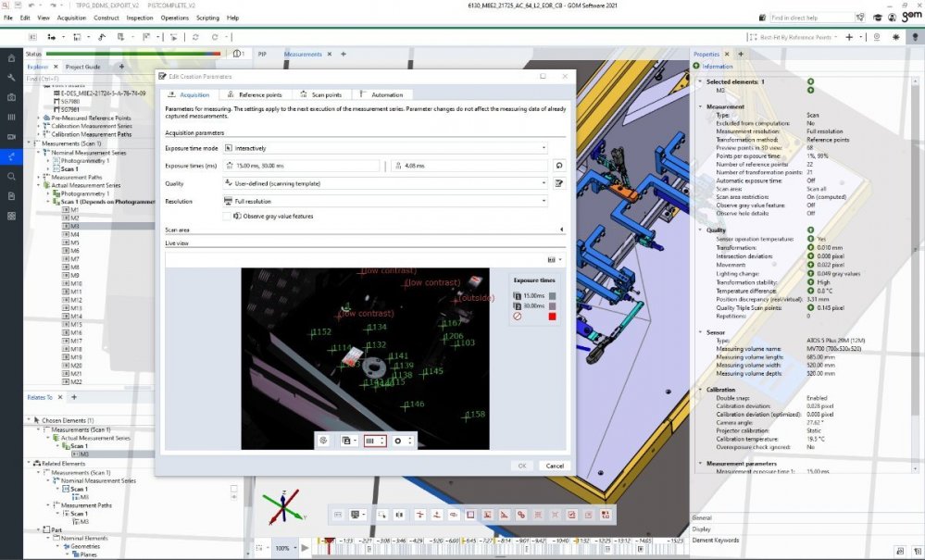This screenshot has height=560, width=925.
Task: Select the fringe-stripes icon in left sidebar
Action: pos(11,117)
